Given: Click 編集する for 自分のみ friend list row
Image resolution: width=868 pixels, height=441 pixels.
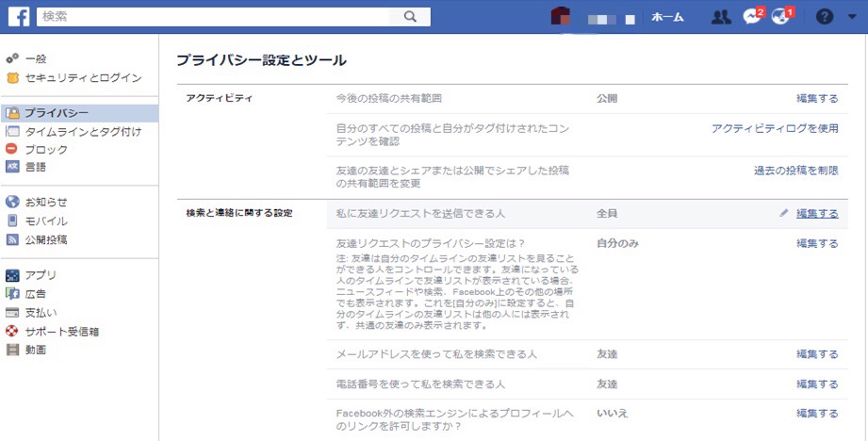Looking at the screenshot, I should (x=817, y=243).
